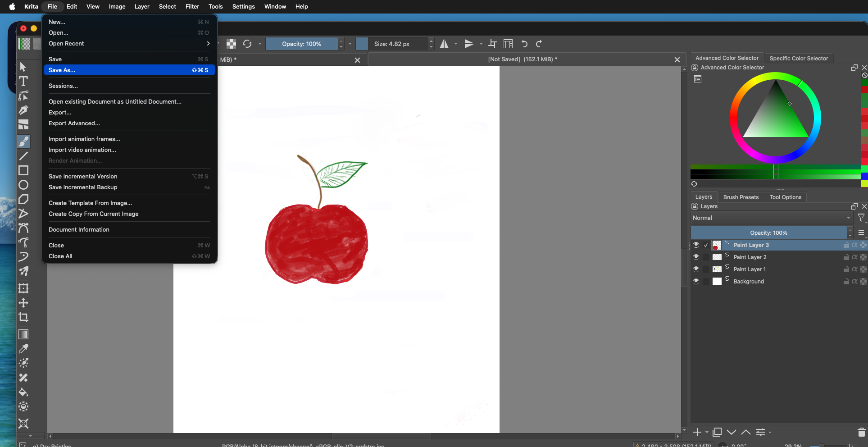Hide the Background layer eye icon
Viewport: 868px width, 447px height.
pyautogui.click(x=696, y=281)
